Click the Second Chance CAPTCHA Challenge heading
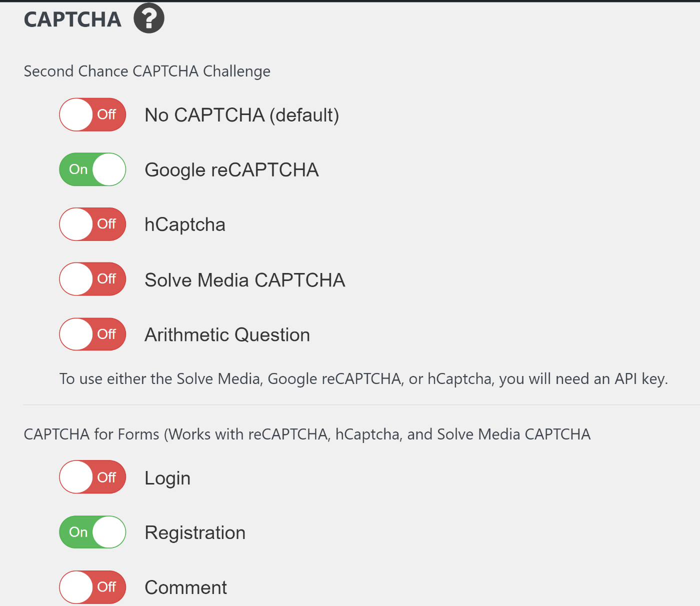 (147, 71)
